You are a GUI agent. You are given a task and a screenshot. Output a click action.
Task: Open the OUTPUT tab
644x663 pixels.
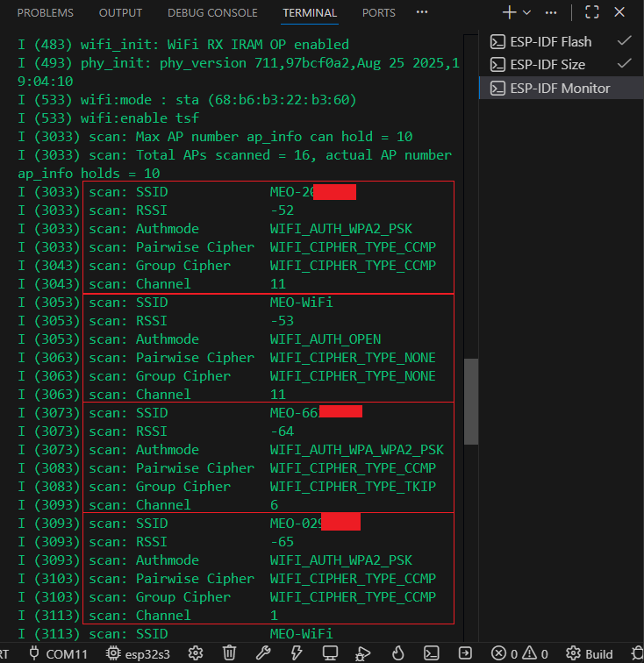click(x=120, y=13)
